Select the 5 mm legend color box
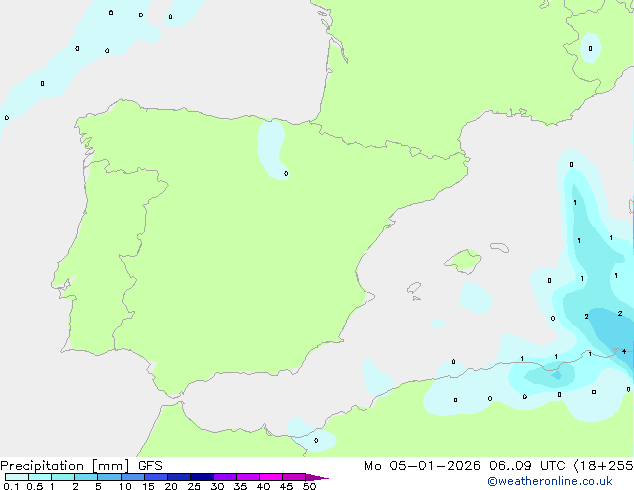Screen dimensions: 634x490 pos(109,477)
